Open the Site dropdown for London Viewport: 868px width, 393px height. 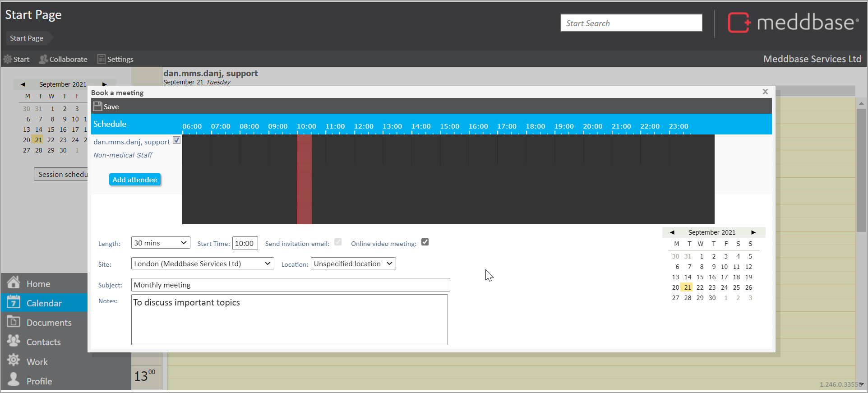pyautogui.click(x=203, y=264)
